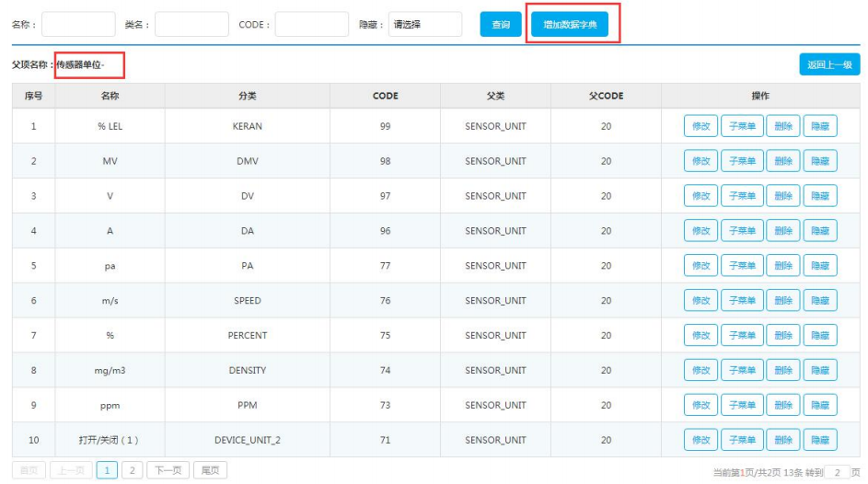The height and width of the screenshot is (484, 868).
Task: Click the 增加数据字典 button
Action: tap(570, 25)
